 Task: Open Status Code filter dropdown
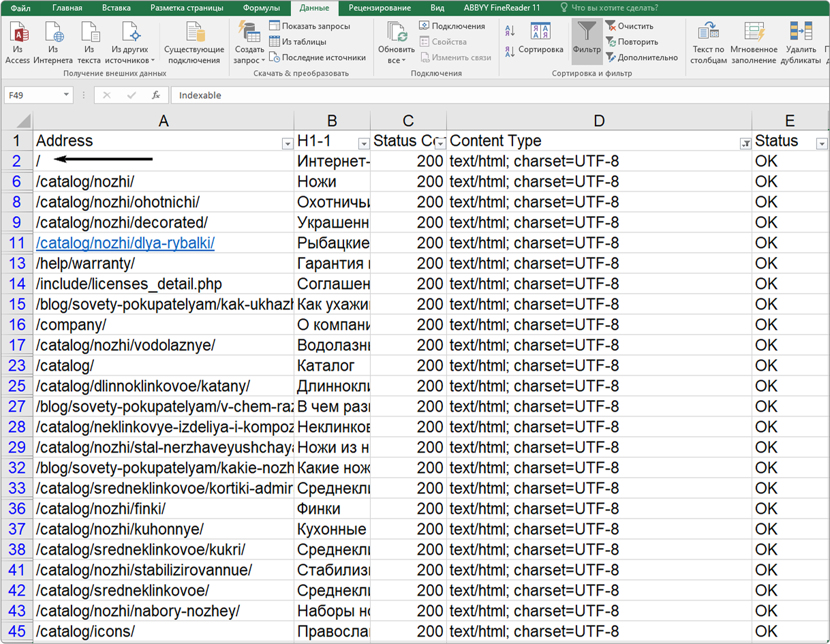(x=440, y=144)
